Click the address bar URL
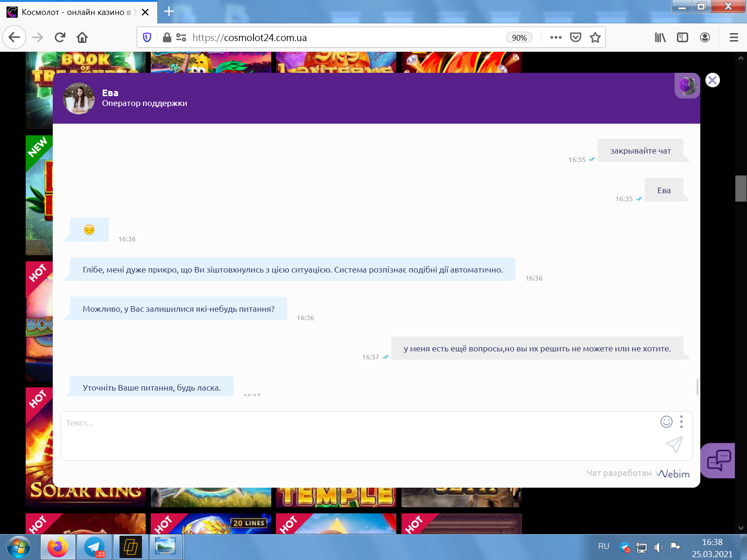Screen dimensions: 747x560 (x=249, y=38)
